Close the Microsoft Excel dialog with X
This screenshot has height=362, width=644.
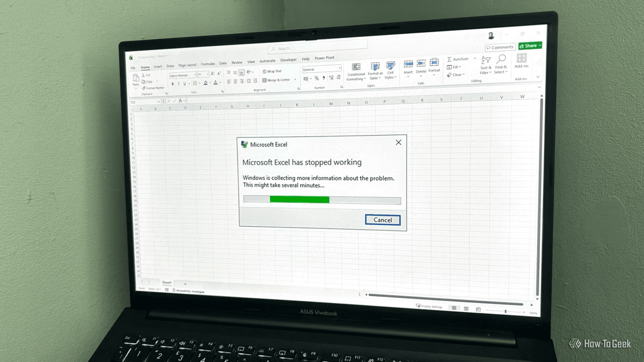point(398,142)
